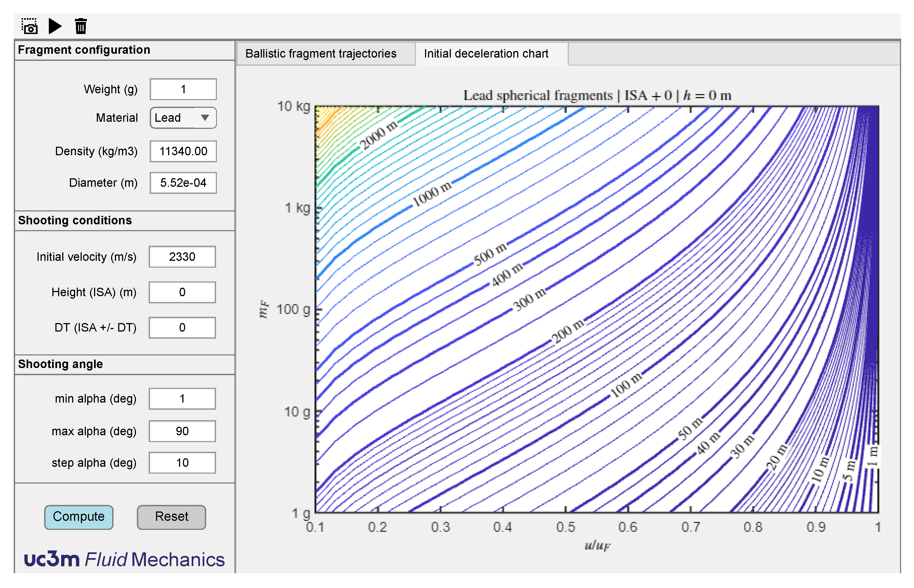The height and width of the screenshot is (588, 914).
Task: Click the Weight (g) input field
Action: (183, 89)
